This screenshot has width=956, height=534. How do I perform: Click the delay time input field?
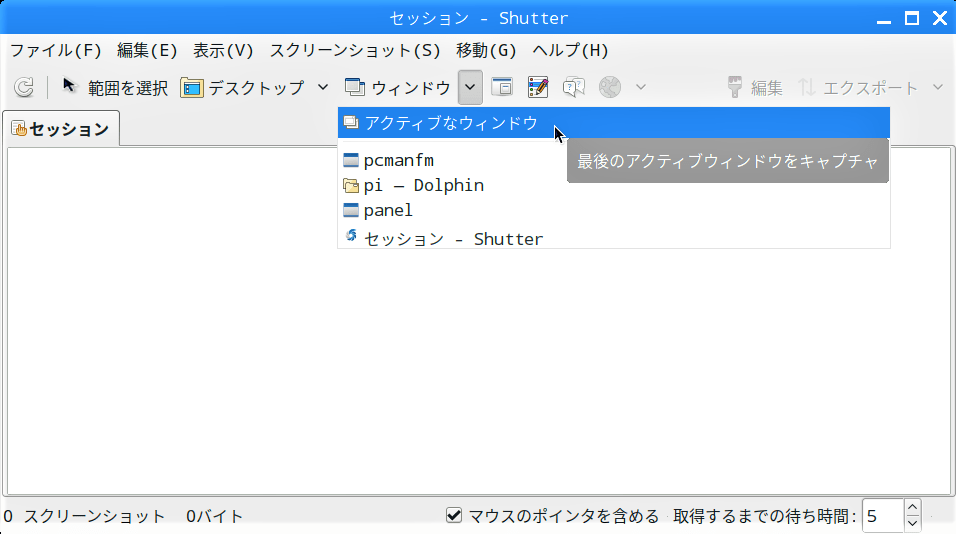882,516
